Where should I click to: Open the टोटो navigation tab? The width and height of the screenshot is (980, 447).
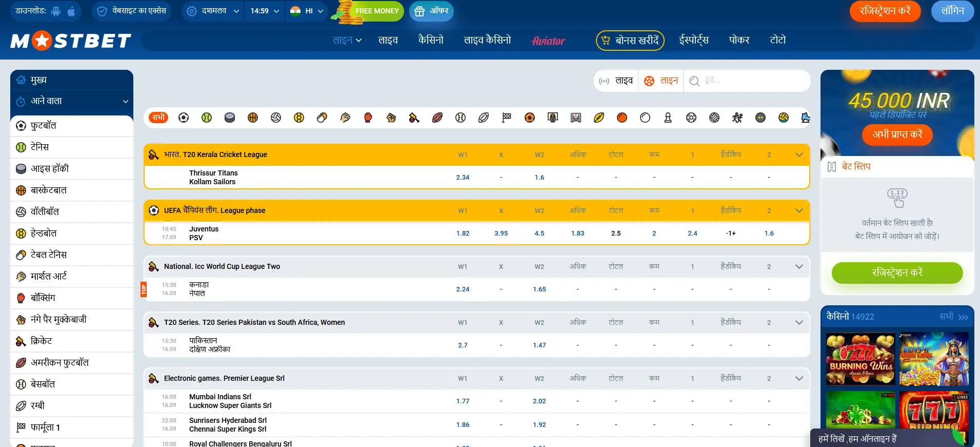[x=778, y=40]
